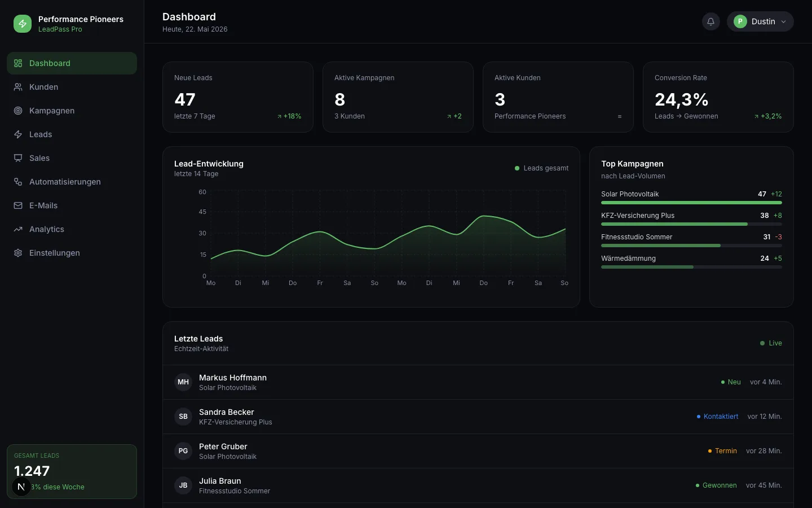Click the '47' count for Solar Photovoltaik

click(x=762, y=194)
